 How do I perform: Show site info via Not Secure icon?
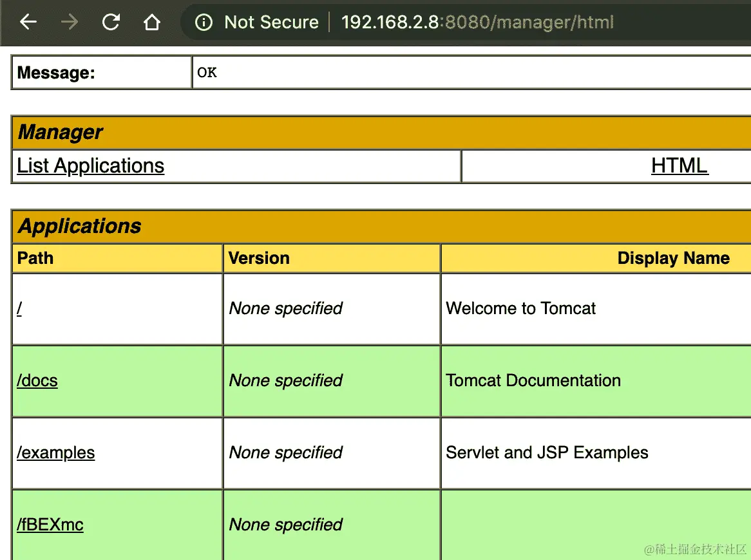coord(204,22)
